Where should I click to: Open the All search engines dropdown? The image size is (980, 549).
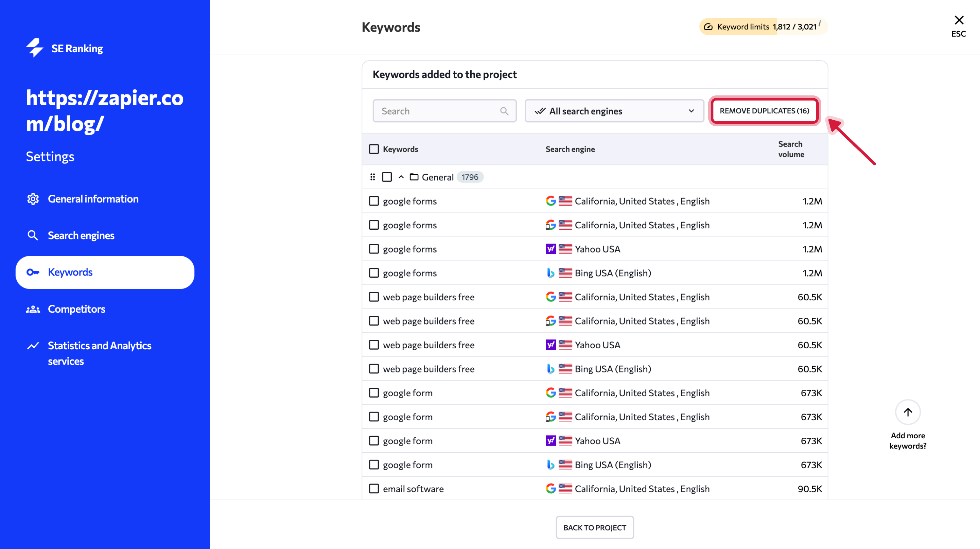tap(614, 111)
